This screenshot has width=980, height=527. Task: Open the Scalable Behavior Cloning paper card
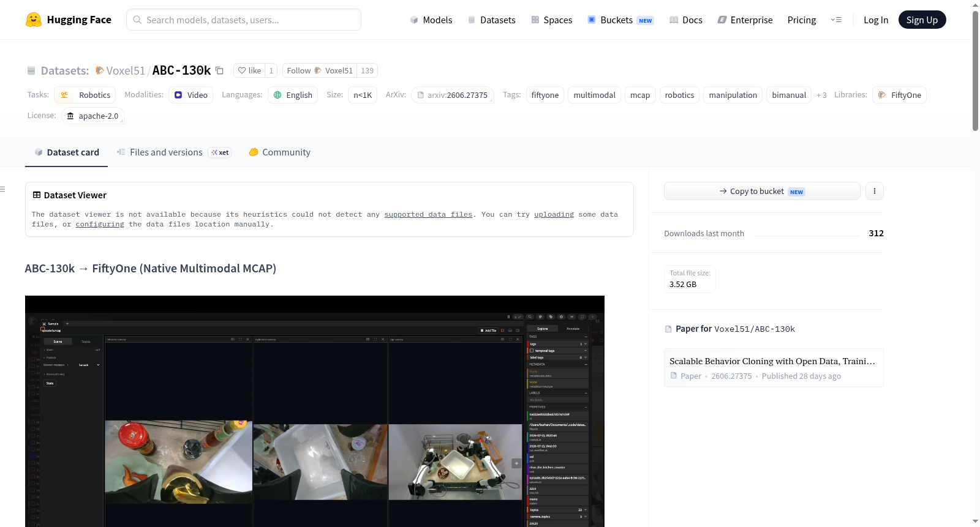coord(774,368)
